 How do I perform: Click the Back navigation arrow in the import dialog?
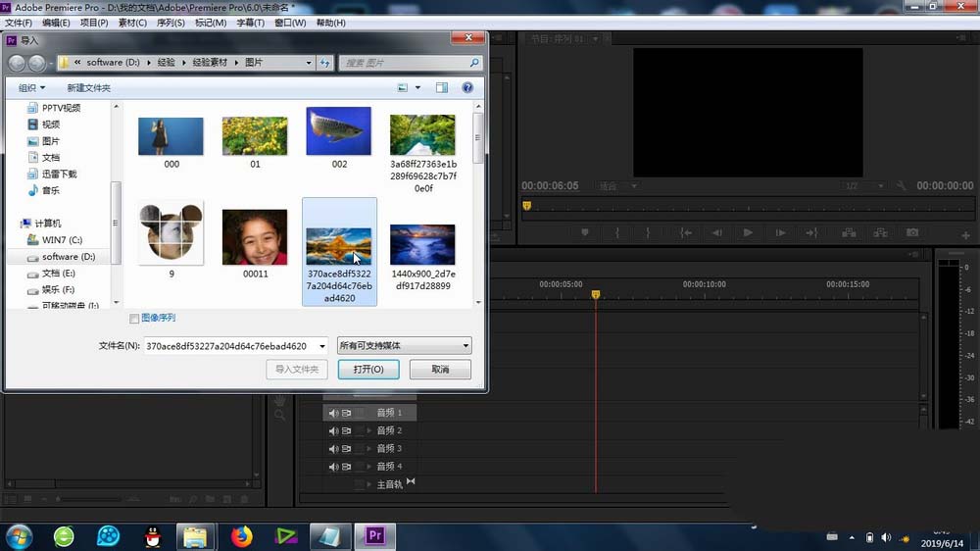[17, 63]
